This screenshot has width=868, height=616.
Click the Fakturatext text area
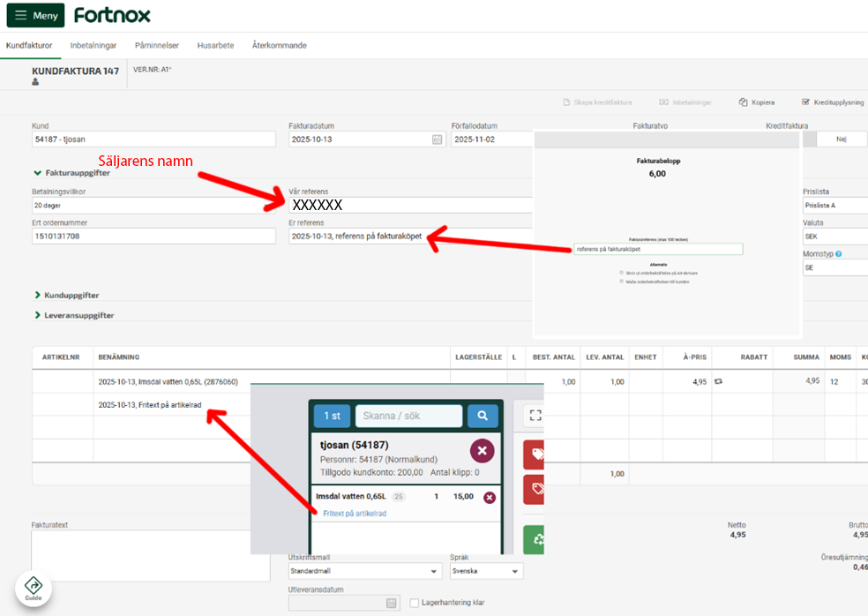click(150, 556)
